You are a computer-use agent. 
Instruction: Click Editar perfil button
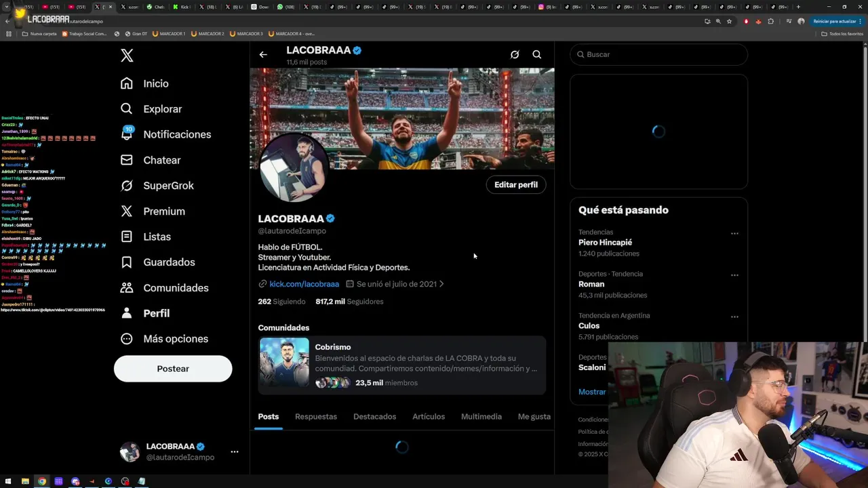tap(516, 184)
